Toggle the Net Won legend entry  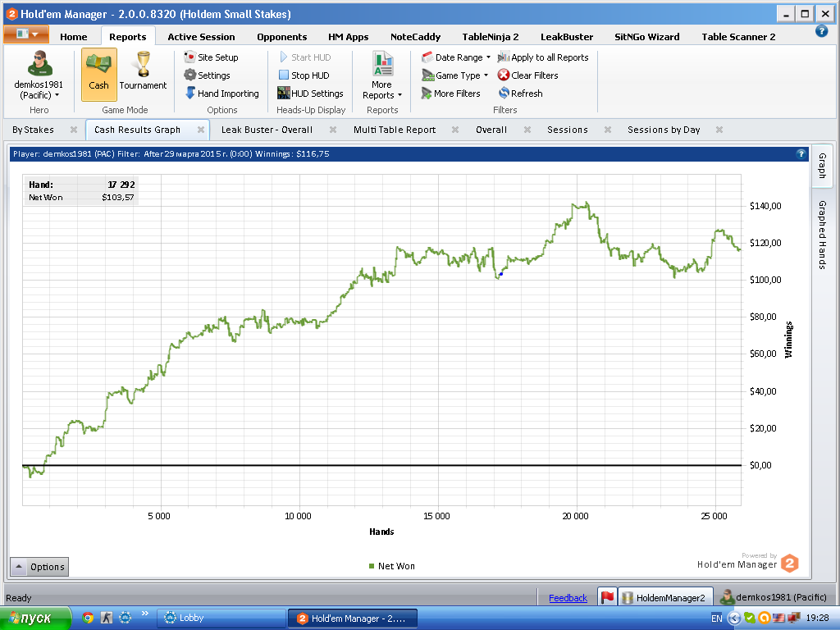pyautogui.click(x=391, y=566)
